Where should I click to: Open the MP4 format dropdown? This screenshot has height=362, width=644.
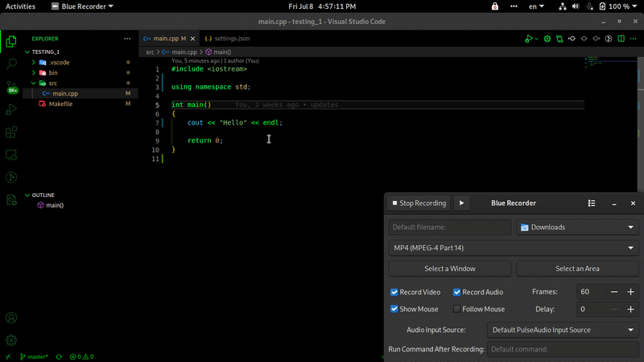click(x=514, y=248)
